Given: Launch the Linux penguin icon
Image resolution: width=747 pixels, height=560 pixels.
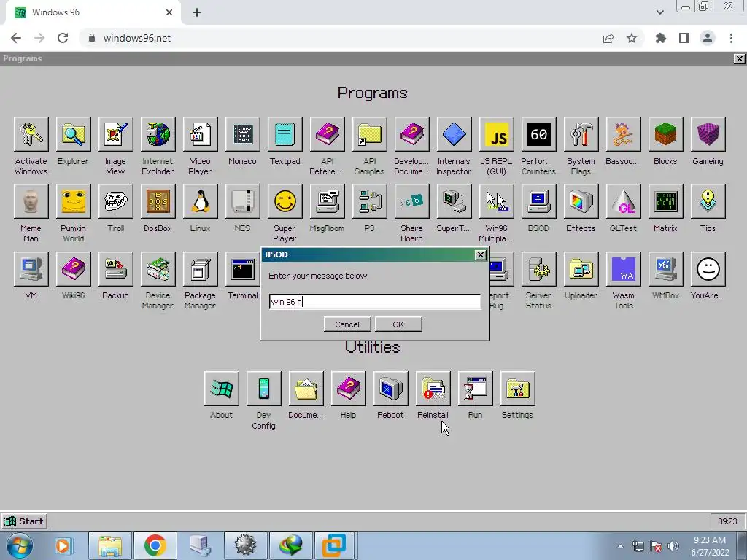Looking at the screenshot, I should click(x=200, y=201).
